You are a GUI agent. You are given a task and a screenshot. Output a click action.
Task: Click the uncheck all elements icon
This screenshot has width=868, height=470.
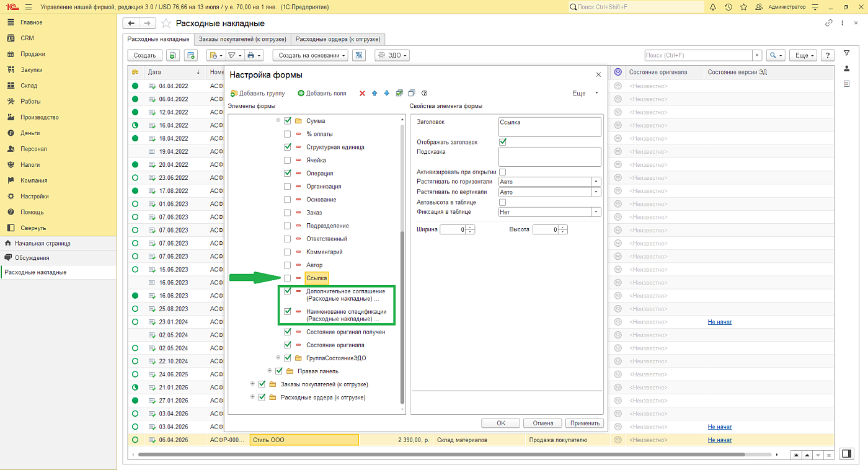(412, 94)
